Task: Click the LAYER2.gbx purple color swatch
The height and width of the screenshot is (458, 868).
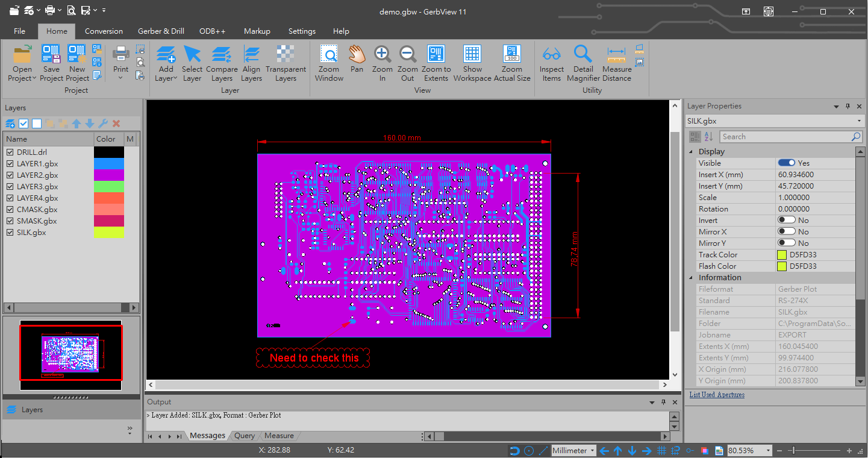Action: 108,175
